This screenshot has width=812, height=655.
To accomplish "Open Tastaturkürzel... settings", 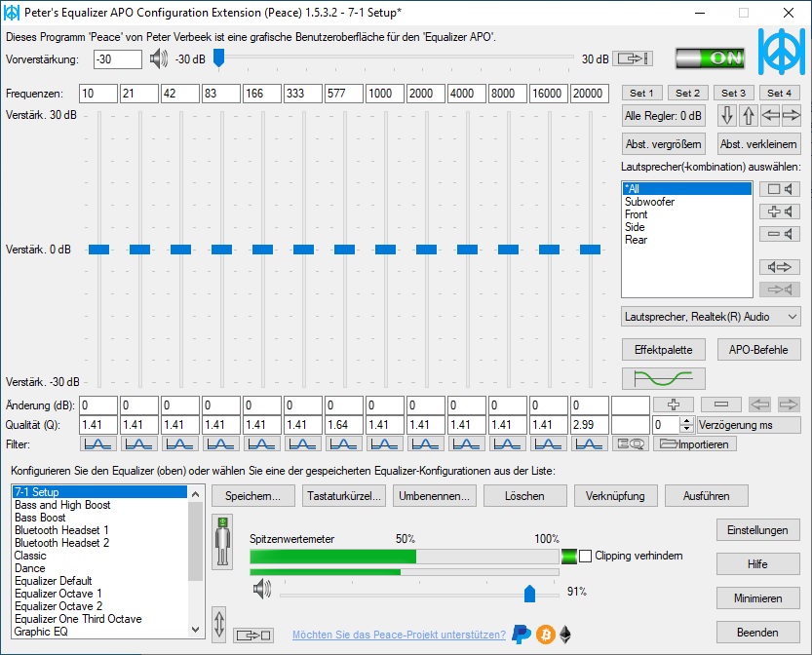I will (344, 496).
